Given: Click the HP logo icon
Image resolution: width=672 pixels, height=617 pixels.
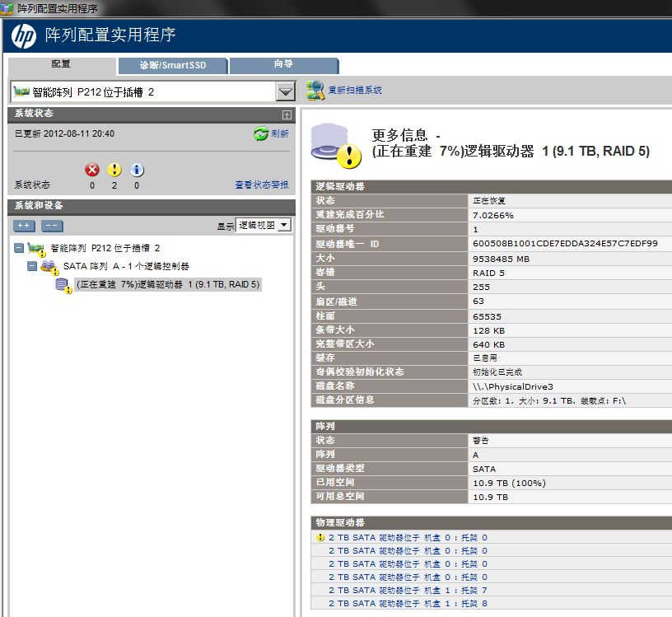Looking at the screenshot, I should coord(24,36).
